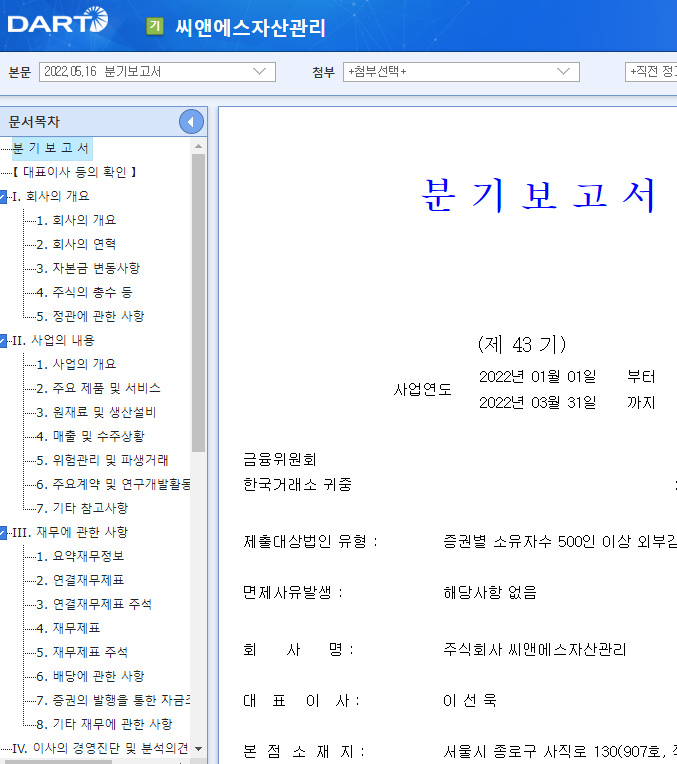This screenshot has width=677, height=764.
Task: Open 2. 연결재무제표 subsection
Action: coord(80,580)
